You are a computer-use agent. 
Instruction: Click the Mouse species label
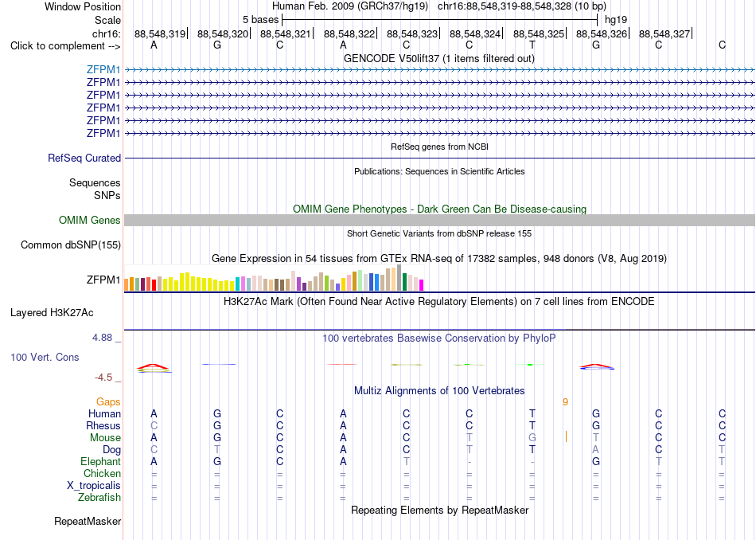pyautogui.click(x=105, y=438)
